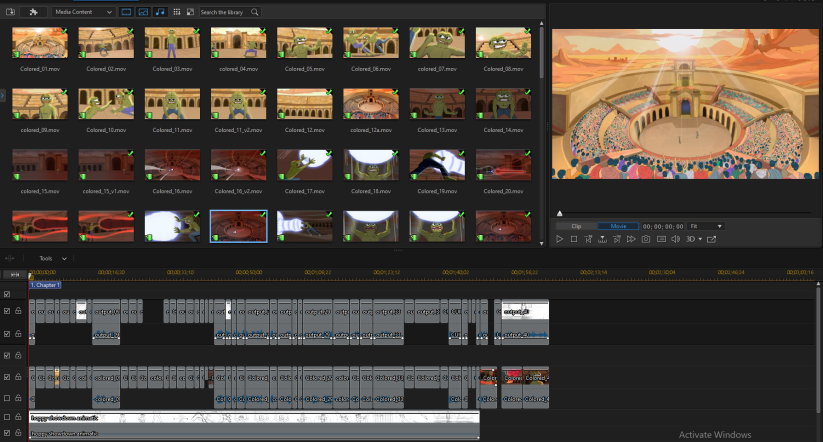Open the library view grid menu icon

pyautogui.click(x=177, y=12)
